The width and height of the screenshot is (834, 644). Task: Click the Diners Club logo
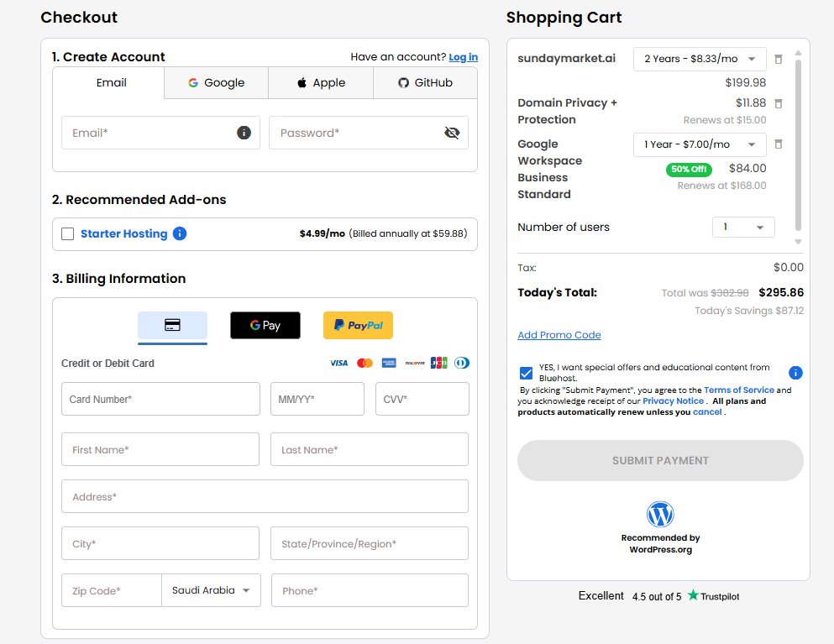click(462, 364)
